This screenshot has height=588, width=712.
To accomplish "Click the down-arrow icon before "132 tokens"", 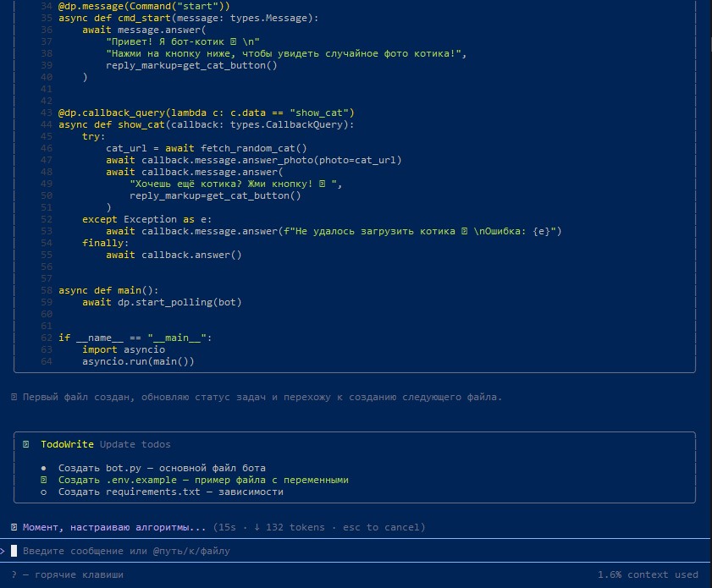I will 257,527.
